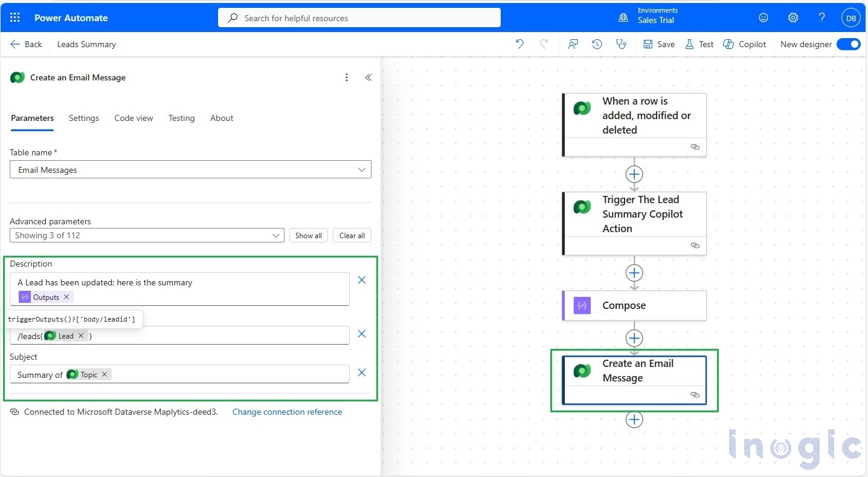Click the preview eye on Create an Email Message node
The image size is (868, 477).
[695, 395]
